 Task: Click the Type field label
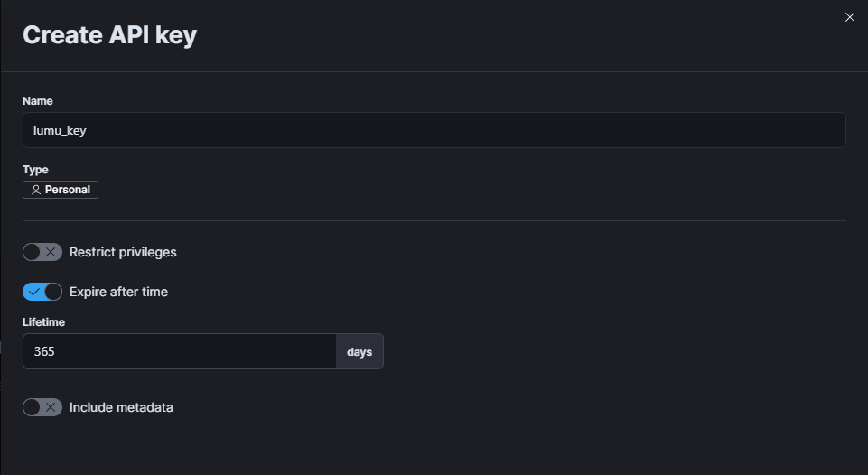click(x=35, y=170)
